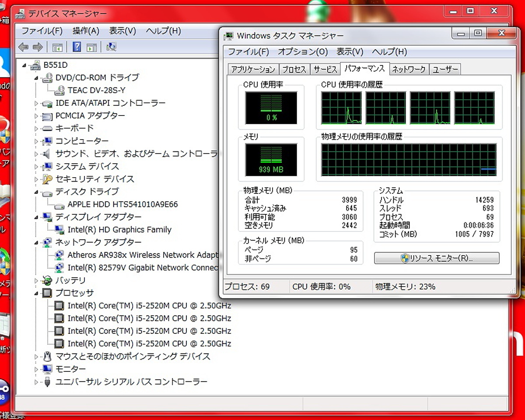Expand the システム デバイス node
Screen dimensions: 525x420
pyautogui.click(x=37, y=167)
